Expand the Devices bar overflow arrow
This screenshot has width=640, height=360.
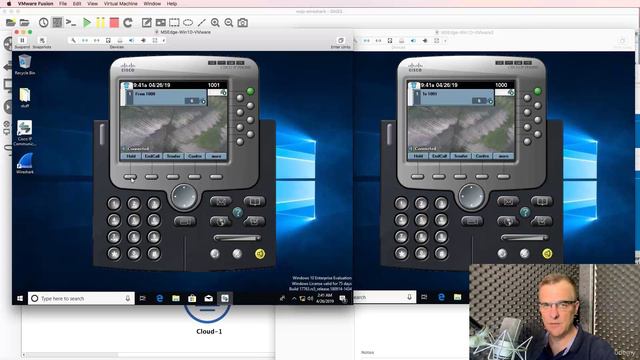(x=164, y=40)
